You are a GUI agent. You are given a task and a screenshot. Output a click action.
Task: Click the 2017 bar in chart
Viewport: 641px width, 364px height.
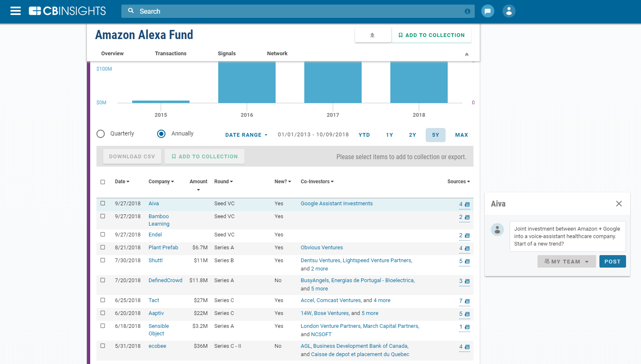(x=333, y=82)
